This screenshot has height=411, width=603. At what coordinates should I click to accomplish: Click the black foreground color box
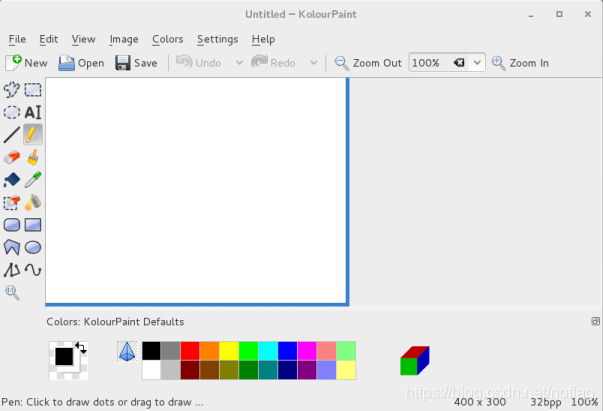[x=64, y=356]
